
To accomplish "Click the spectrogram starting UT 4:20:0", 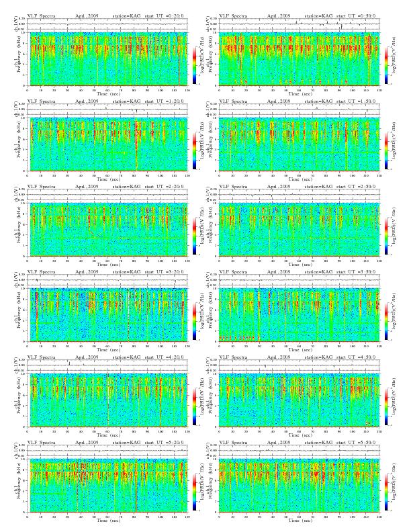I will pyautogui.click(x=107, y=400).
